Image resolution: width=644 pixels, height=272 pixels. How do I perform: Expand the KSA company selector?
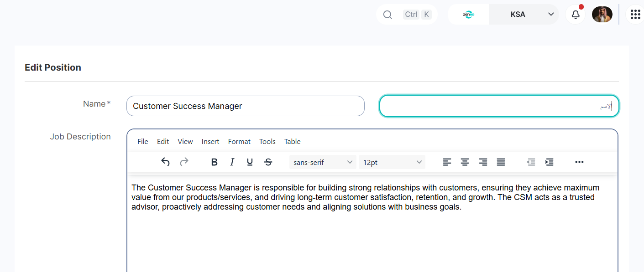tap(524, 14)
